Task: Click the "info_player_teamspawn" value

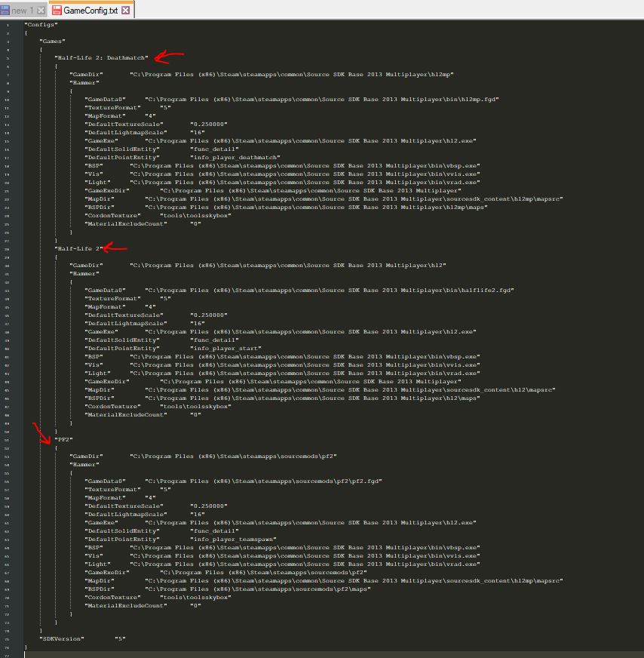Action: (233, 540)
